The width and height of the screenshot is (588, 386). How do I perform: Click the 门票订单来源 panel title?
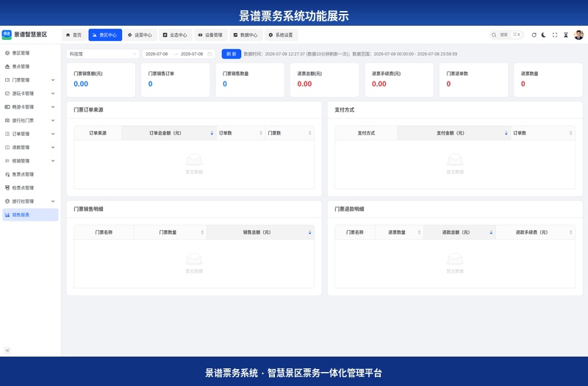pos(88,110)
